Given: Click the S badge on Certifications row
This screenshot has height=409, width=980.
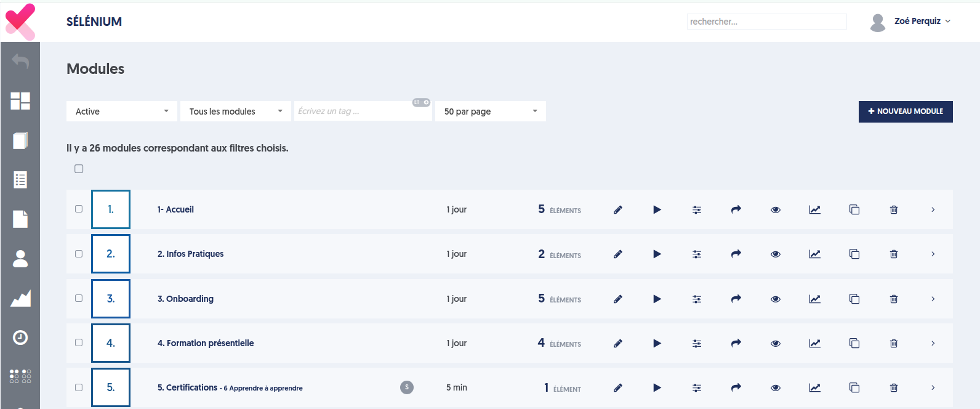Looking at the screenshot, I should point(407,387).
